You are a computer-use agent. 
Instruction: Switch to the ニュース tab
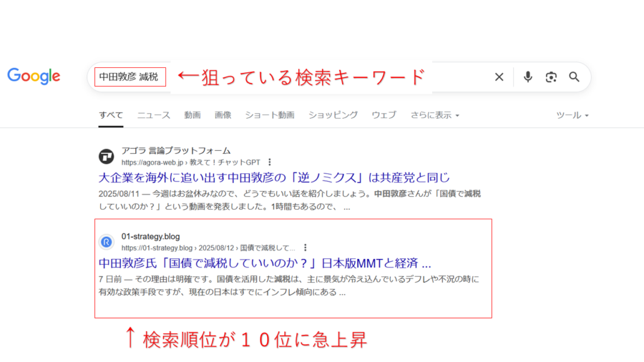[153, 115]
